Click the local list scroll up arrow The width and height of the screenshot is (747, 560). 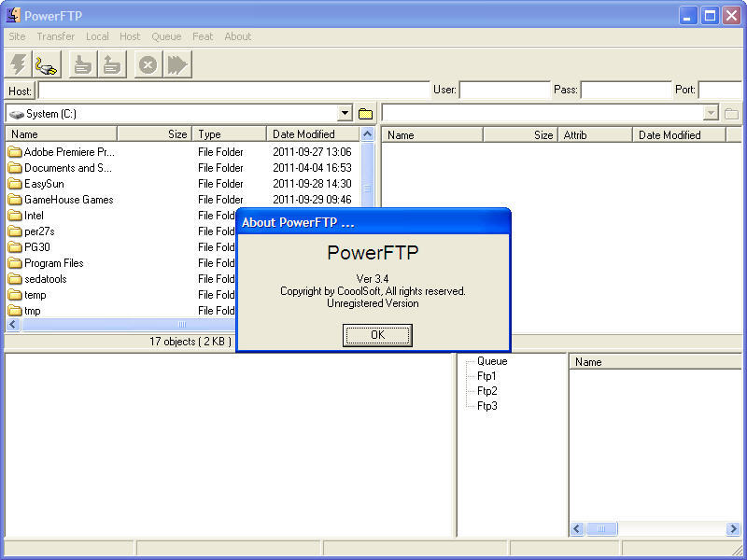click(x=367, y=134)
